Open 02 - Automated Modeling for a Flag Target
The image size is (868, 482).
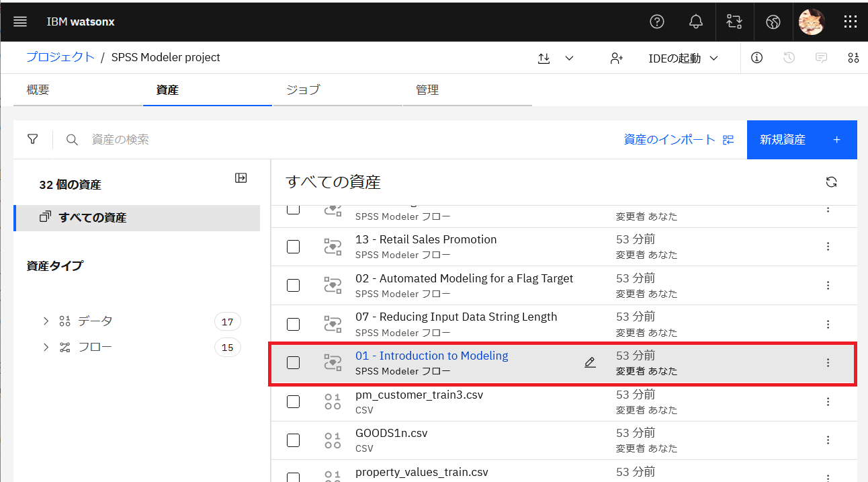pyautogui.click(x=464, y=278)
